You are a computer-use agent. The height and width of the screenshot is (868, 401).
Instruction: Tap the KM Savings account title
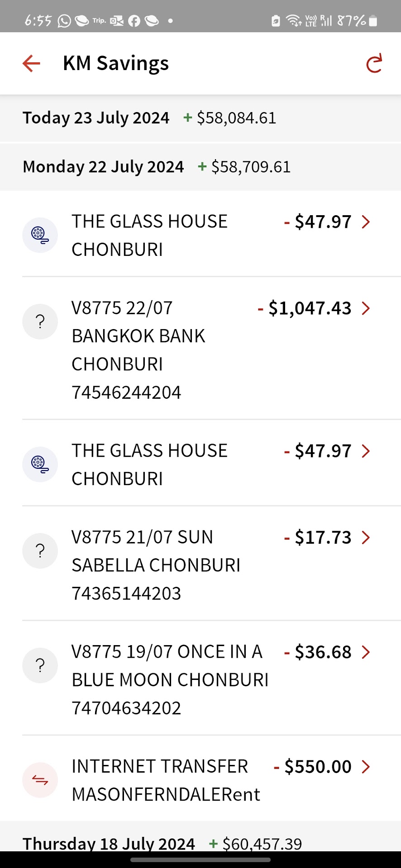116,63
